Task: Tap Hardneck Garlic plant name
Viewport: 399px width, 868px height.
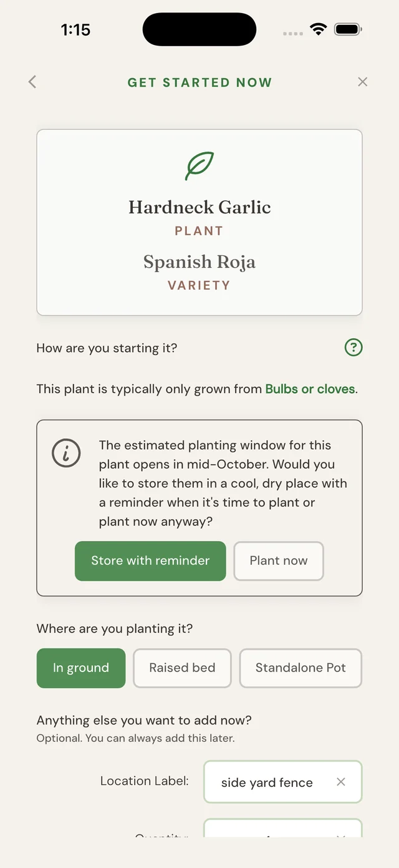Action: click(199, 207)
